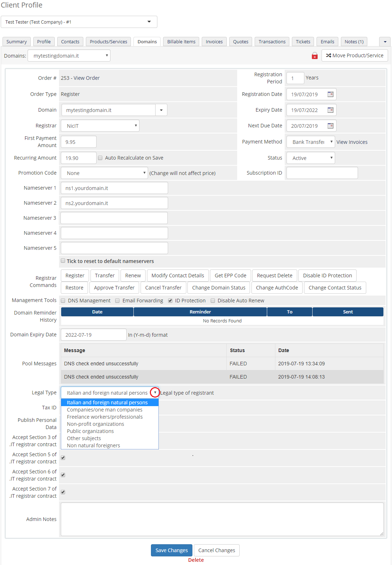Click Change AuthCode button

[x=277, y=288]
